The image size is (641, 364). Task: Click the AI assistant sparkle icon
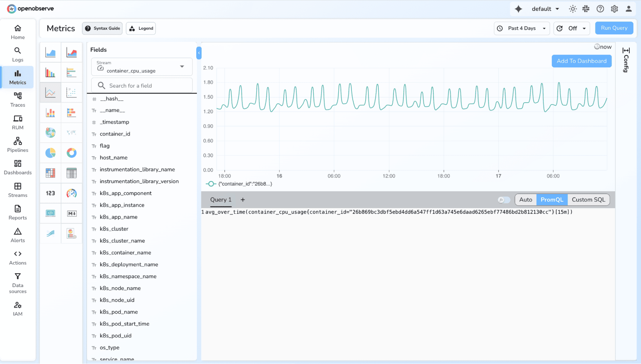pyautogui.click(x=518, y=9)
